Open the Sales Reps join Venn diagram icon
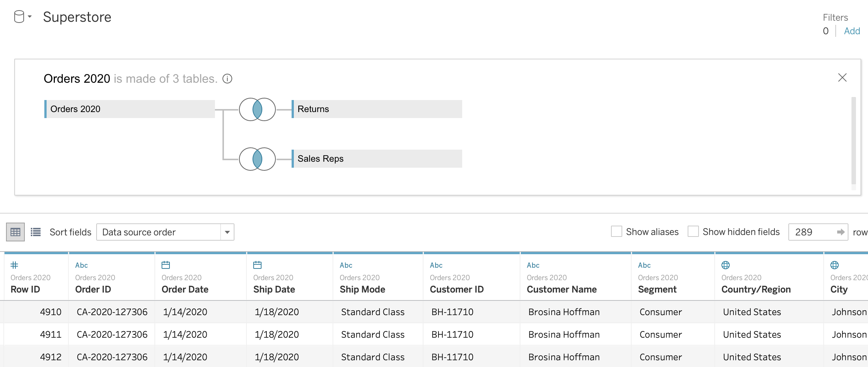Viewport: 868px width, 367px height. (x=257, y=159)
